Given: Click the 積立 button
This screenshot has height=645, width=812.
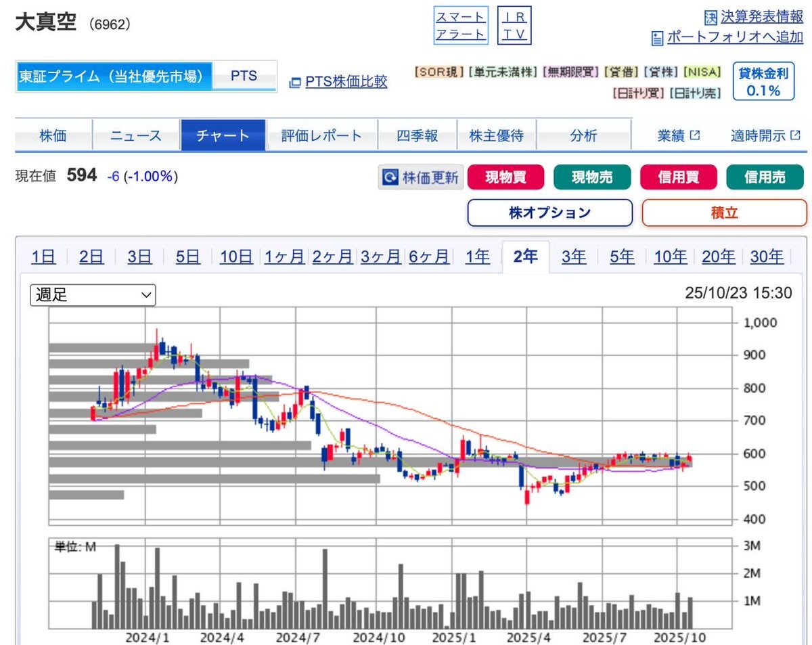Looking at the screenshot, I should [724, 213].
